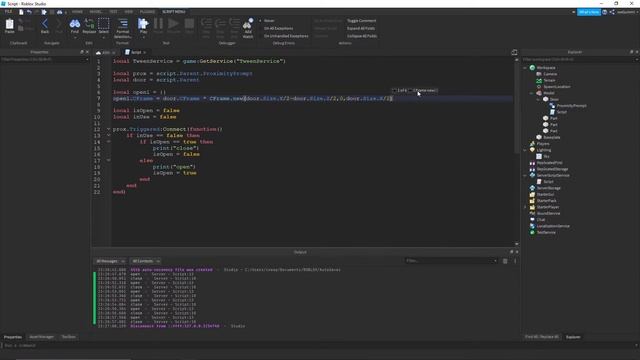Screen dimensions: 640x360
Task: Click the "isOpen = true" text on line 19
Action: [x=175, y=173]
